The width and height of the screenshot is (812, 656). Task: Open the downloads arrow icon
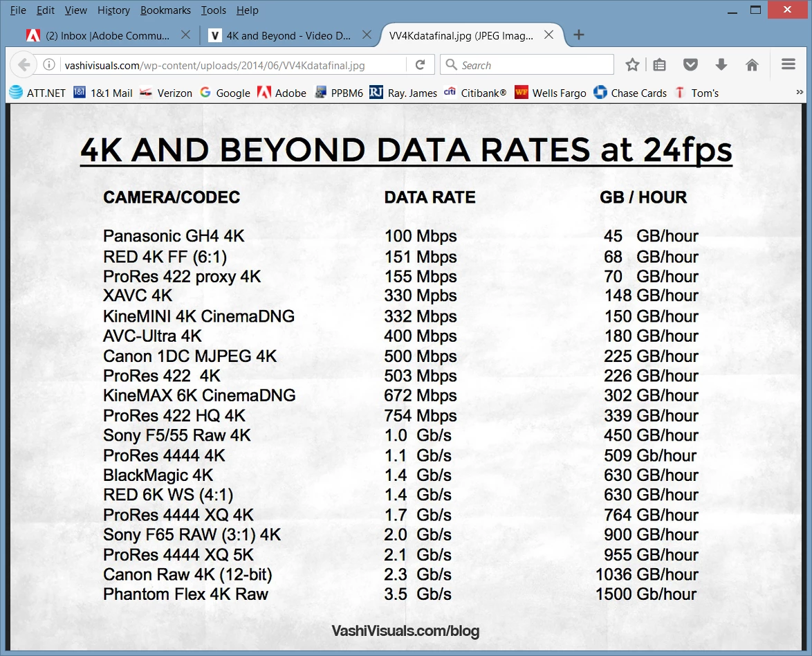point(721,65)
